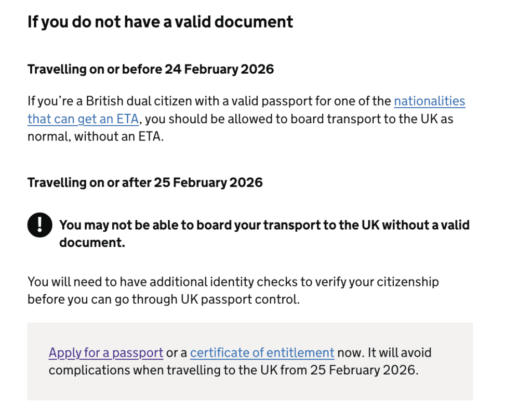Image resolution: width=532 pixels, height=407 pixels.
Task: Click the "normal, without an ETA." line
Action: click(96, 138)
